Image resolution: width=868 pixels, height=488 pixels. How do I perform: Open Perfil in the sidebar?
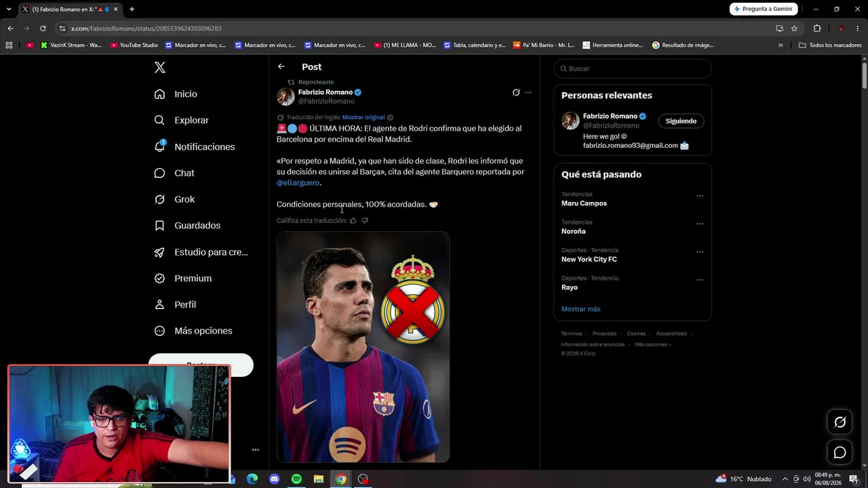[x=175, y=304]
